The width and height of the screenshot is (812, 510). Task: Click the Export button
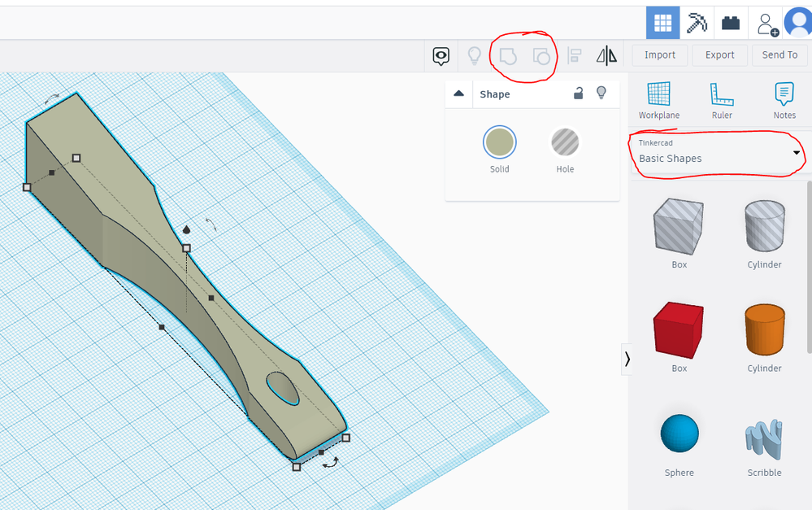click(x=720, y=55)
